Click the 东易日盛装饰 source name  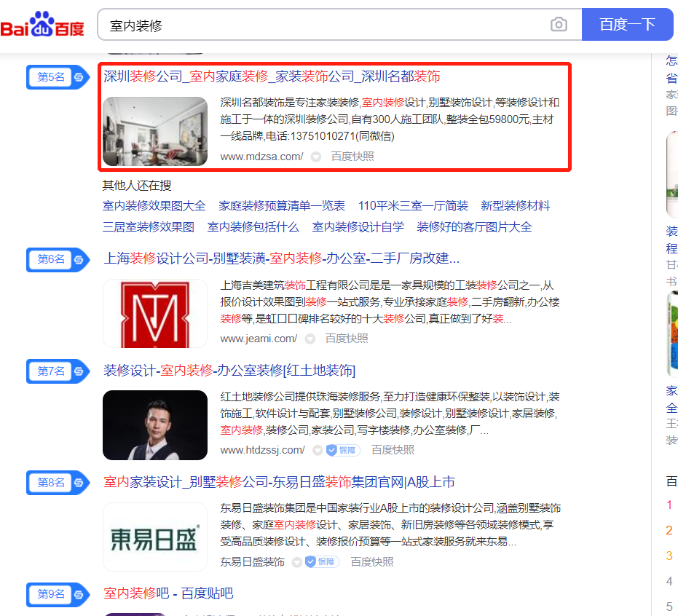[252, 562]
